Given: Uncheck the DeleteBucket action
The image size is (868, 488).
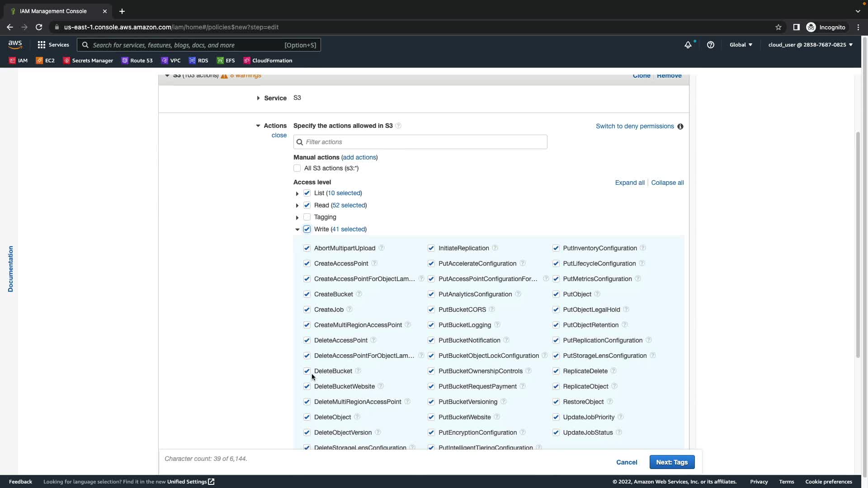Looking at the screenshot, I should (x=307, y=371).
